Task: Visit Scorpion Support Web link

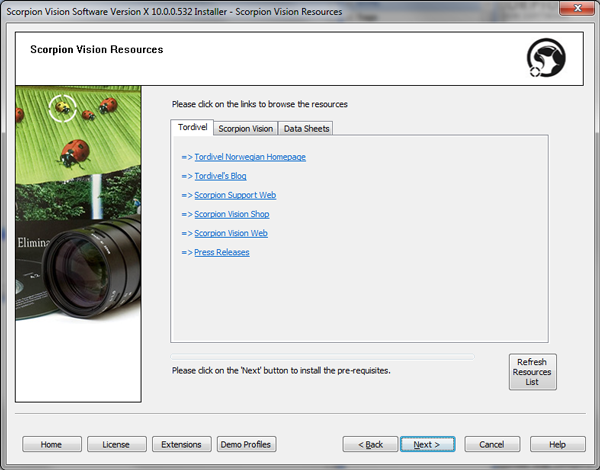Action: [x=235, y=195]
